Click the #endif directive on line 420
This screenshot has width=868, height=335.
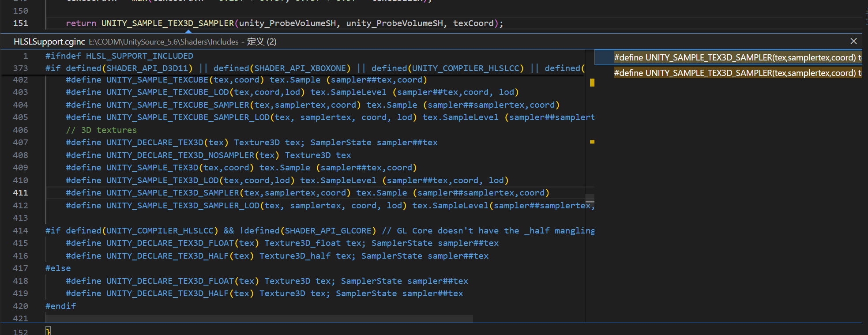(x=61, y=306)
